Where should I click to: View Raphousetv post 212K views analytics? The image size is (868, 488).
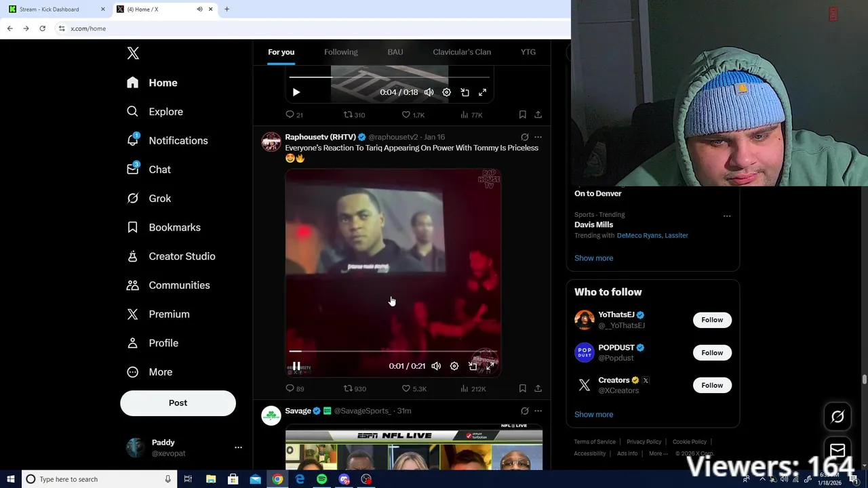coord(473,388)
